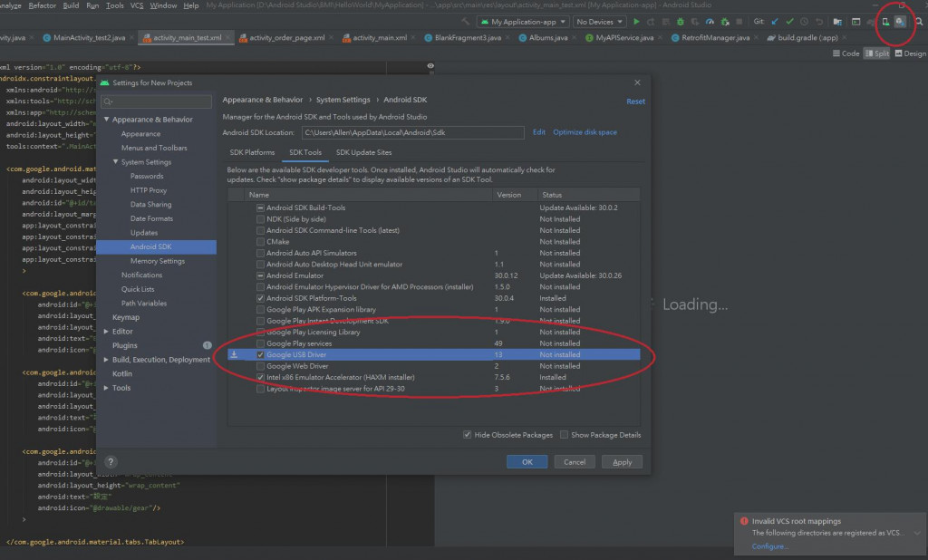Screen dimensions: 928x560
Task: Click the Make Project hammer icon
Action: point(466,22)
